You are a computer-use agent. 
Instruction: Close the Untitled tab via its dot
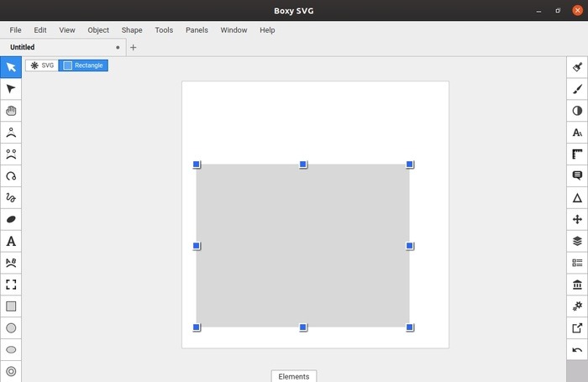click(x=118, y=48)
